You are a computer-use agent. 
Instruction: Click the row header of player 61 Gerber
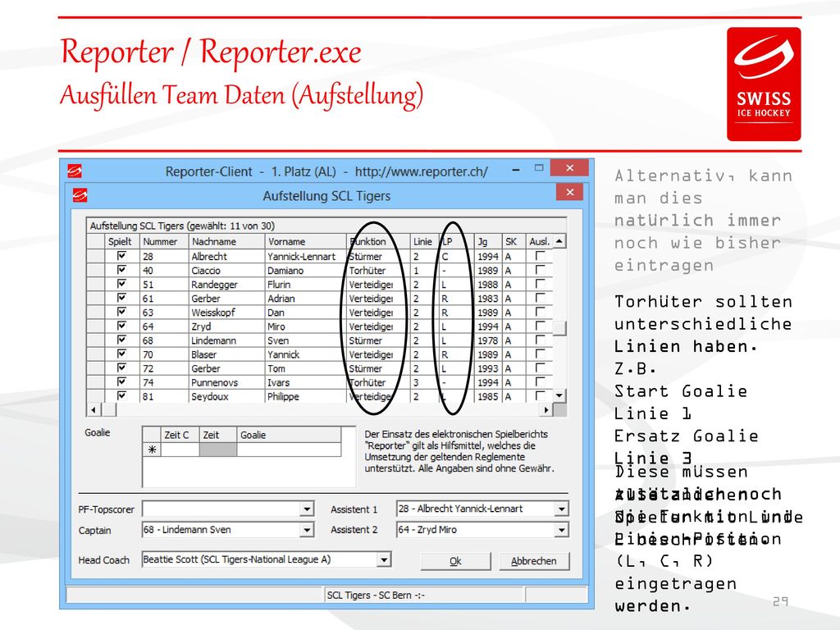tap(95, 299)
